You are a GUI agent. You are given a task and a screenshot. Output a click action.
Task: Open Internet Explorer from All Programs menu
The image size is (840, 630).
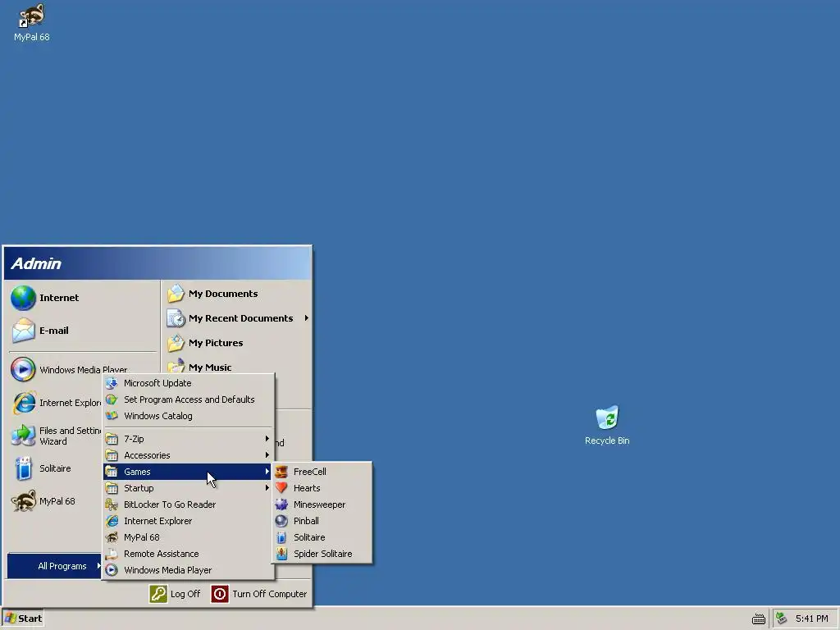[x=188, y=521]
